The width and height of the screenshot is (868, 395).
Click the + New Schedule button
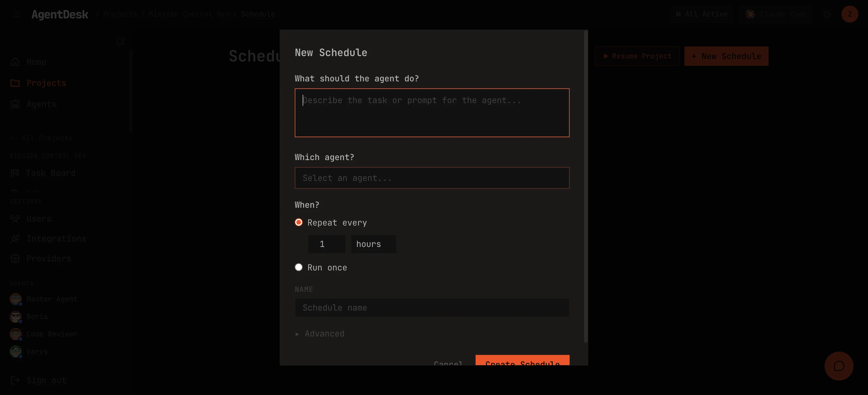pos(726,56)
